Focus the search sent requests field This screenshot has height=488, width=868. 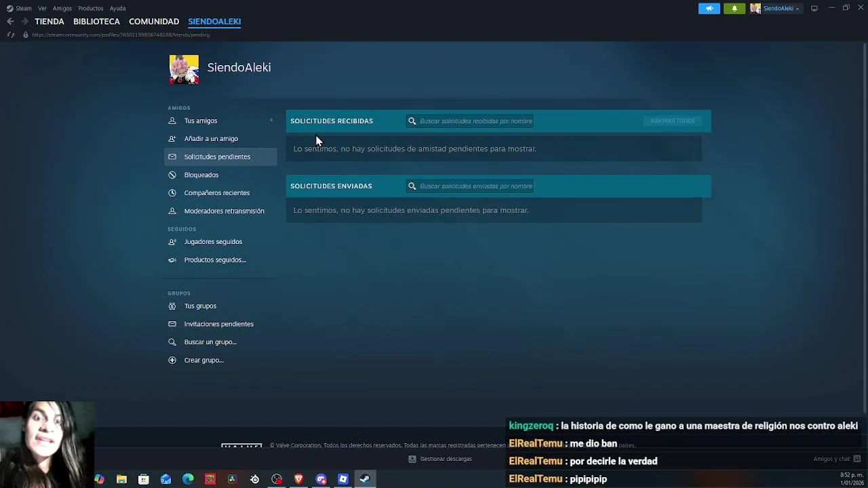click(470, 186)
